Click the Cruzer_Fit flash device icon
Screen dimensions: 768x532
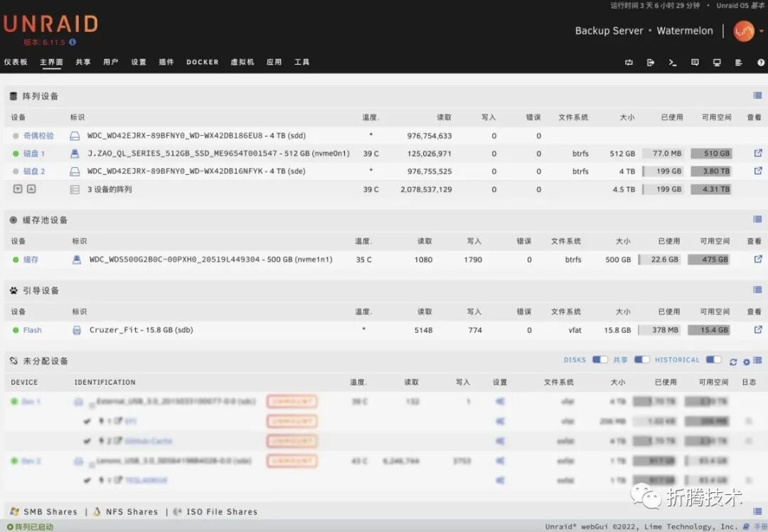[76, 330]
